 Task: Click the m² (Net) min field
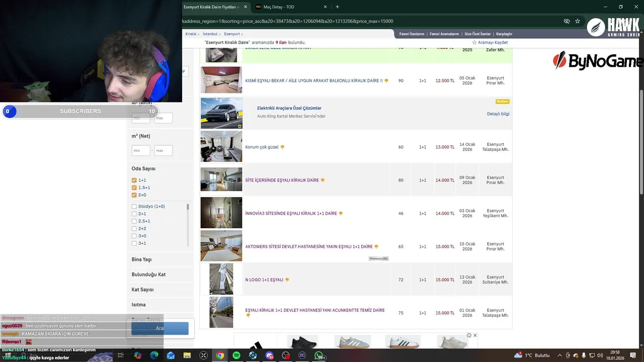[x=141, y=150]
